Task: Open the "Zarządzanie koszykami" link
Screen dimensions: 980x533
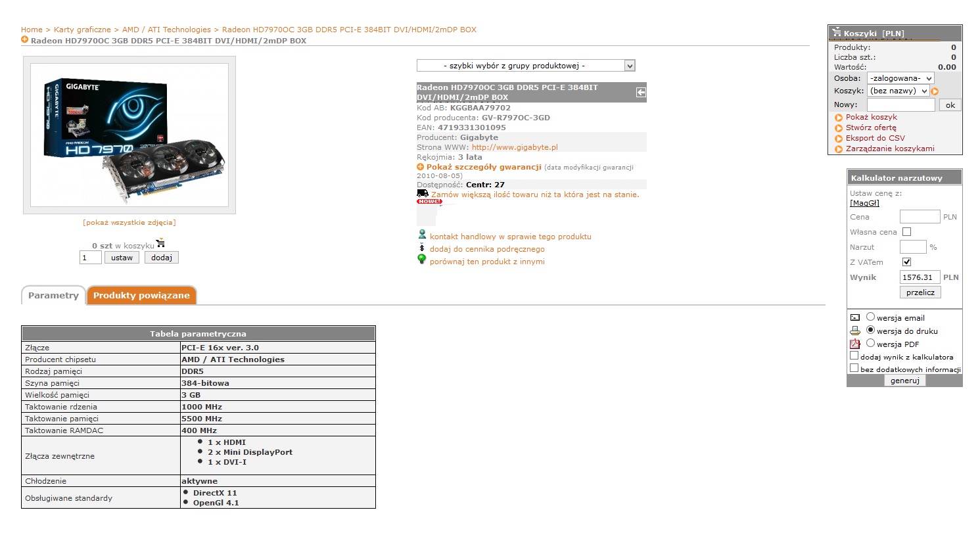Action: coord(890,149)
